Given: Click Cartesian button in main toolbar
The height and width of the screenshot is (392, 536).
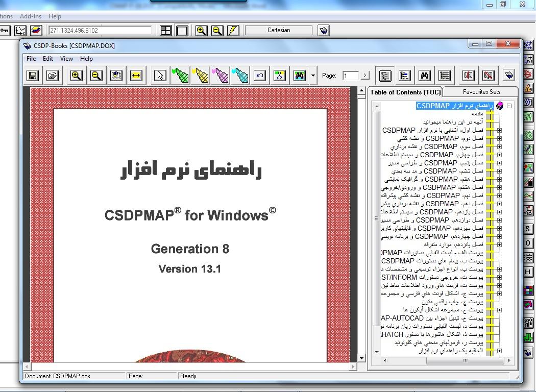Looking at the screenshot, I should (x=279, y=30).
